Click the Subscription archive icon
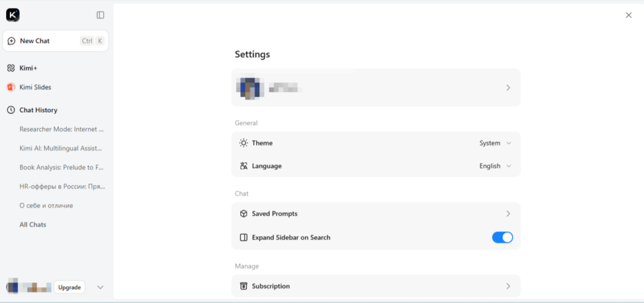This screenshot has height=303, width=644. tap(243, 286)
